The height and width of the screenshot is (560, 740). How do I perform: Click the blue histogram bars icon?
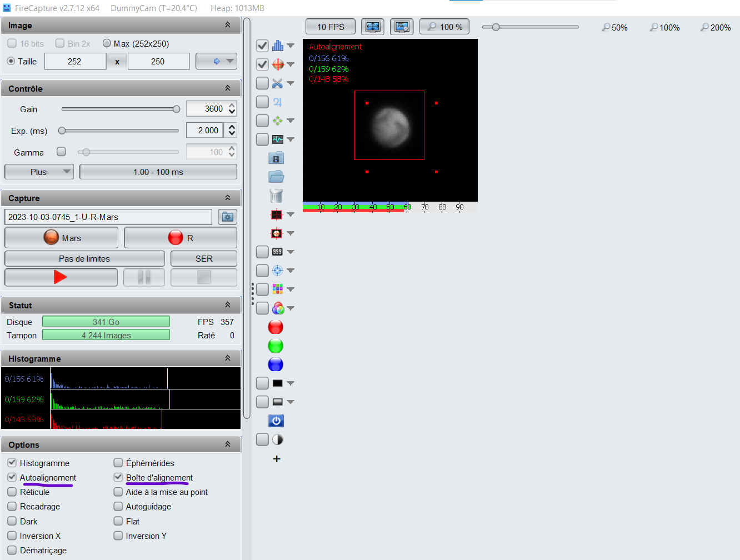[277, 46]
